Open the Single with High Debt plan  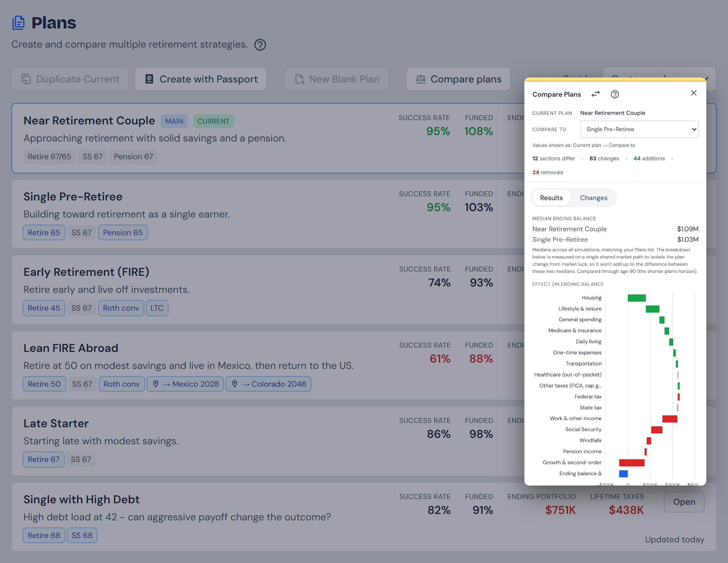(684, 502)
